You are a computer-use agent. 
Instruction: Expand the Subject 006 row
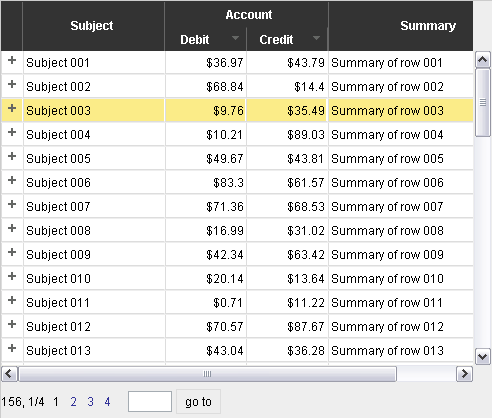click(x=12, y=180)
